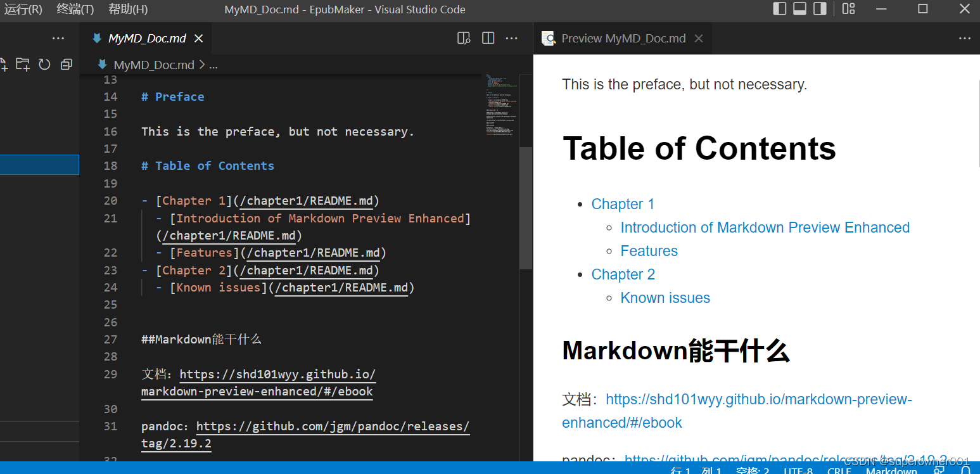
Task: Click the shd101wyy URL on line 29
Action: 259,383
